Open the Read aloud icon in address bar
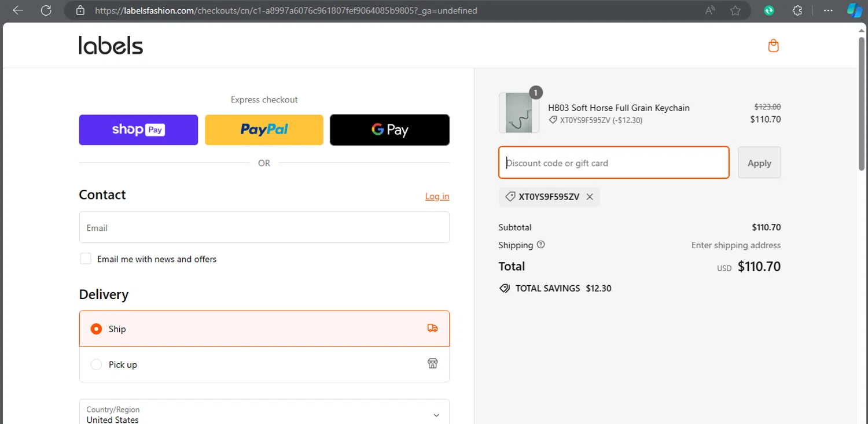Screen dimensions: 868x424 [709, 10]
